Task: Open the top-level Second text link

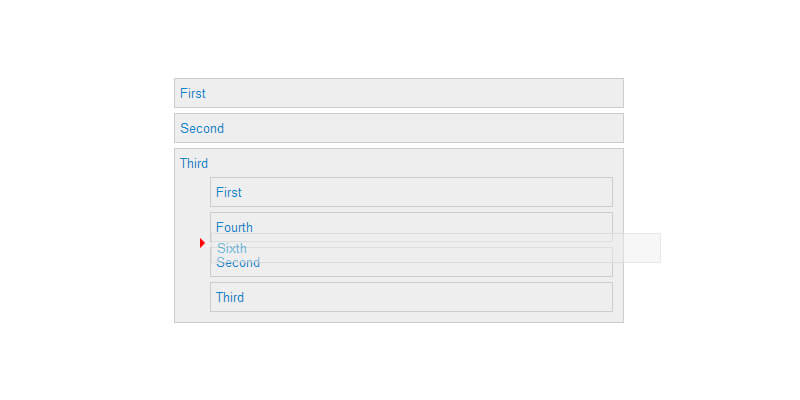Action: (x=202, y=128)
